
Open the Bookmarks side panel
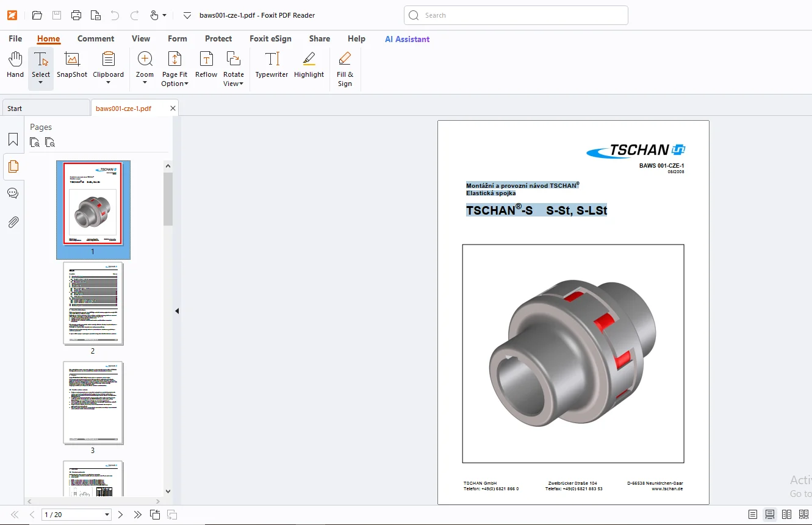coord(13,140)
